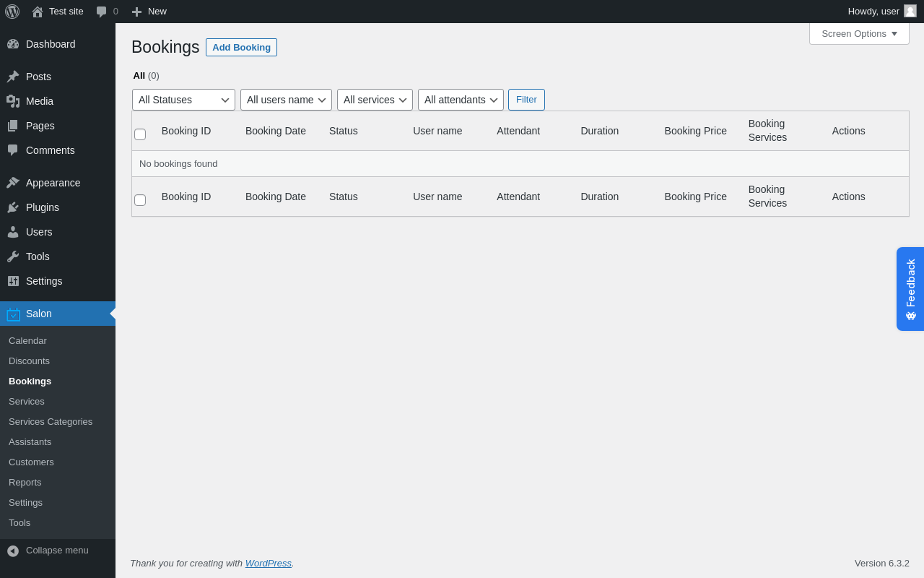Check the select-all checkbox in table header
Viewport: 924px width, 578px height.
pos(140,134)
